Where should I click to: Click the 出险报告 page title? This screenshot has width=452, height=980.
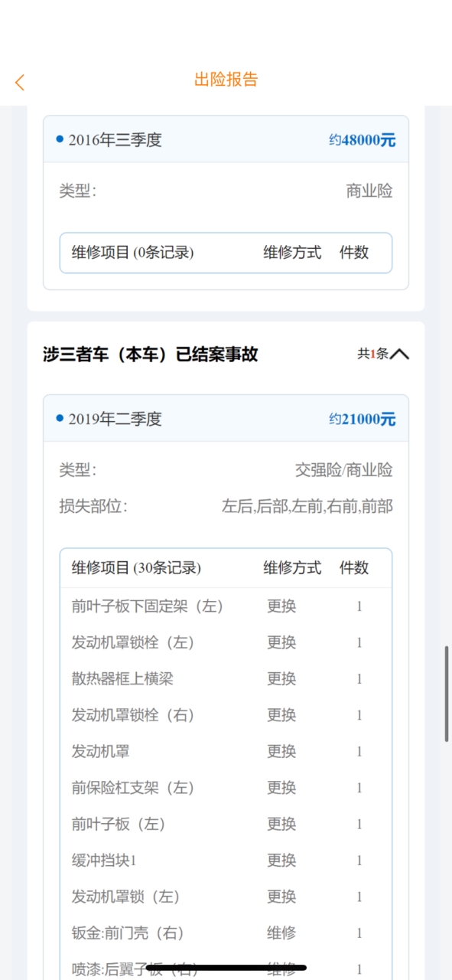[226, 80]
